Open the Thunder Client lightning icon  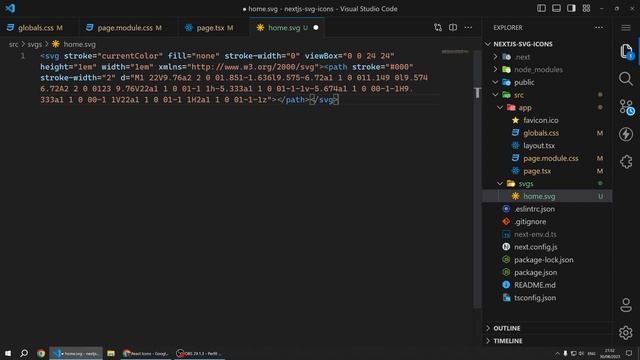[x=626, y=134]
